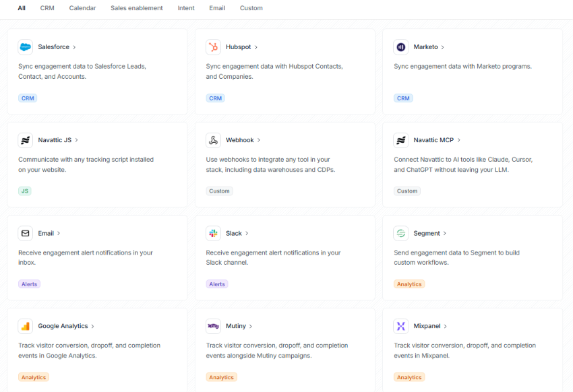Open the Slack title link

pyautogui.click(x=234, y=233)
